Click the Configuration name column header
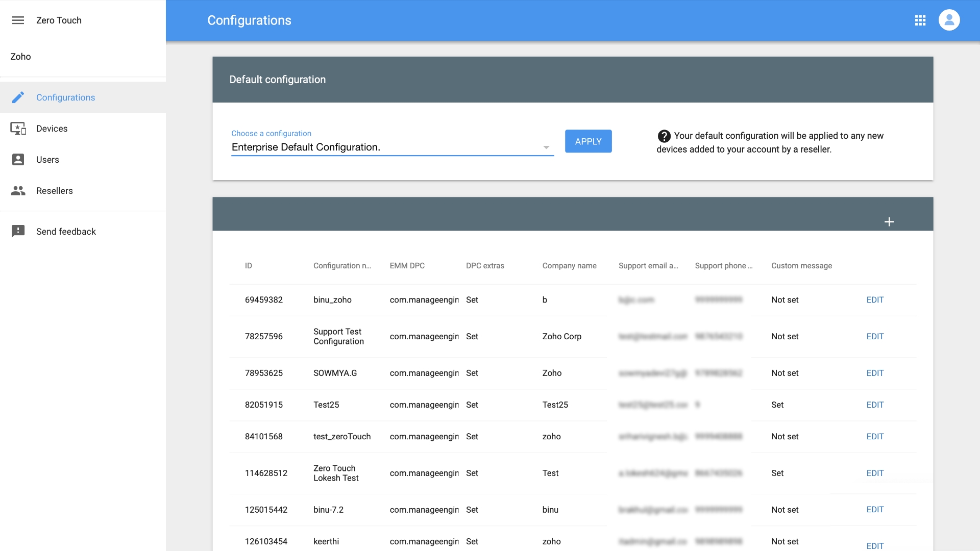980x551 pixels. pyautogui.click(x=342, y=266)
